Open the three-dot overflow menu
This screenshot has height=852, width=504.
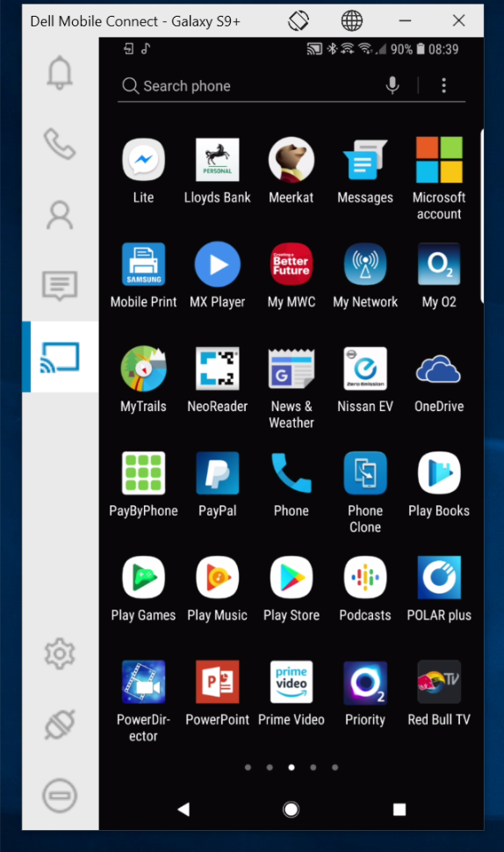[x=443, y=85]
